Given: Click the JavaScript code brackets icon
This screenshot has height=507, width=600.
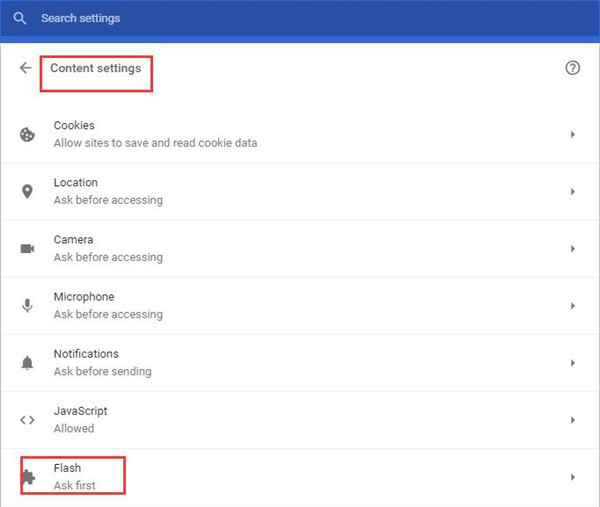Looking at the screenshot, I should pos(27,420).
